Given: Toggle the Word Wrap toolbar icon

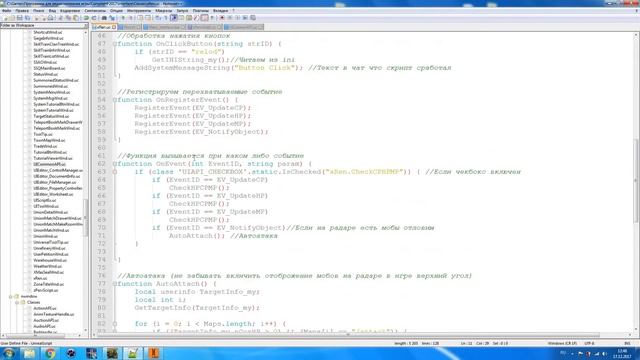Looking at the screenshot, I should click(158, 18).
